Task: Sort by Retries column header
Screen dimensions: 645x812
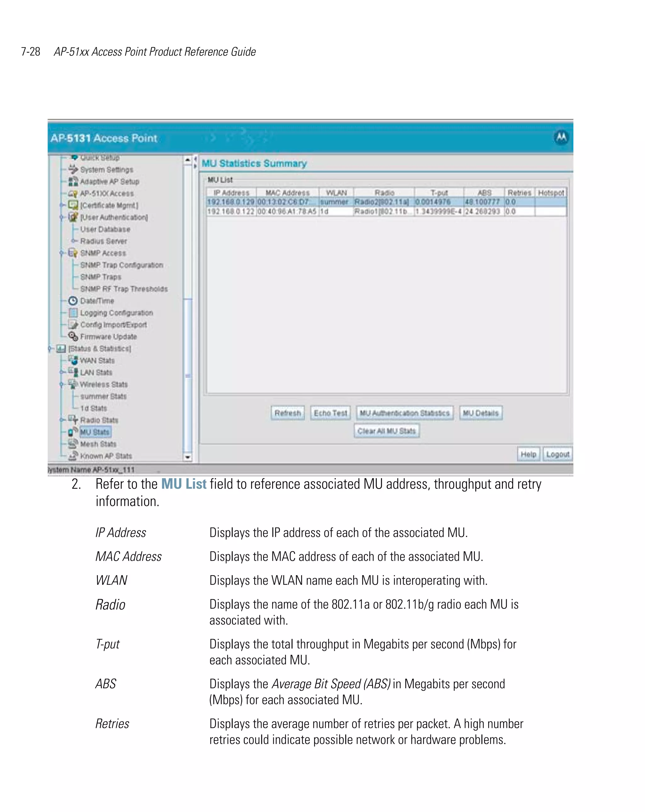Action: 520,192
